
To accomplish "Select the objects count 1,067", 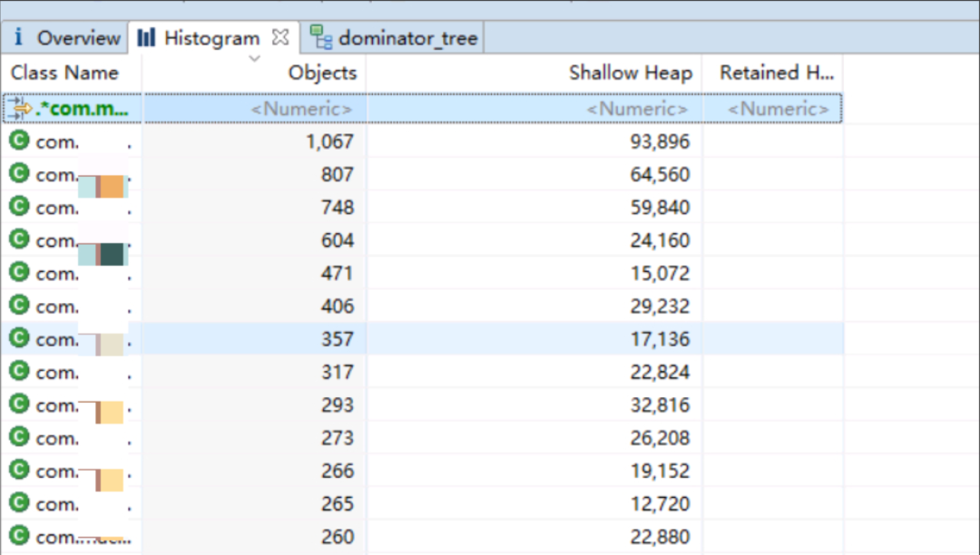I will pyautogui.click(x=329, y=141).
